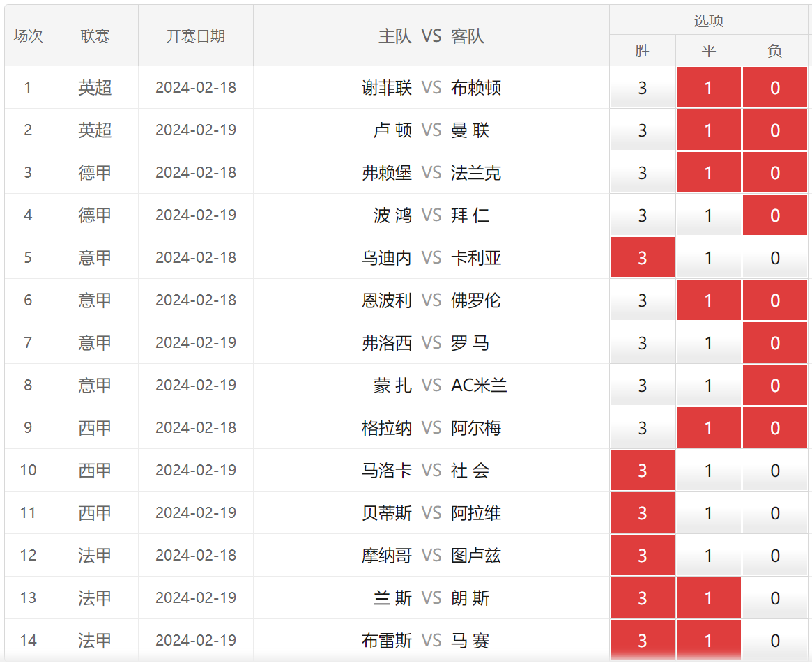Screen dimensions: 812x670
Task: Click the 场次 column header
Action: pyautogui.click(x=28, y=36)
